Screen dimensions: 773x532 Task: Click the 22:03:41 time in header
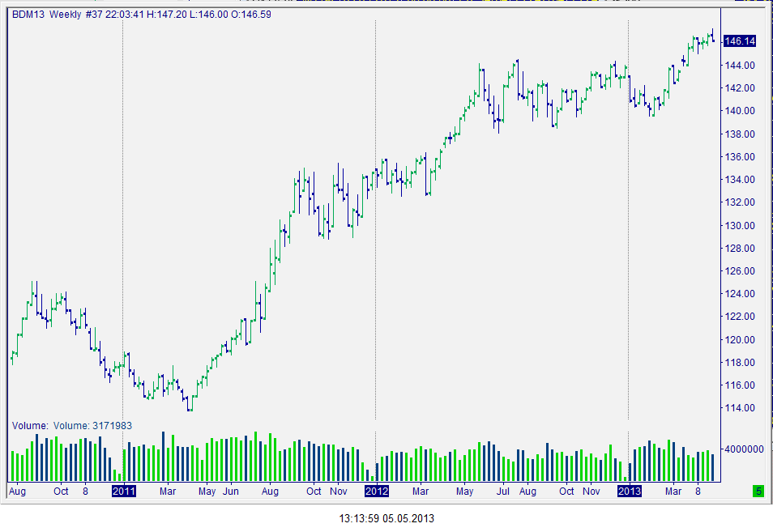tap(125, 15)
